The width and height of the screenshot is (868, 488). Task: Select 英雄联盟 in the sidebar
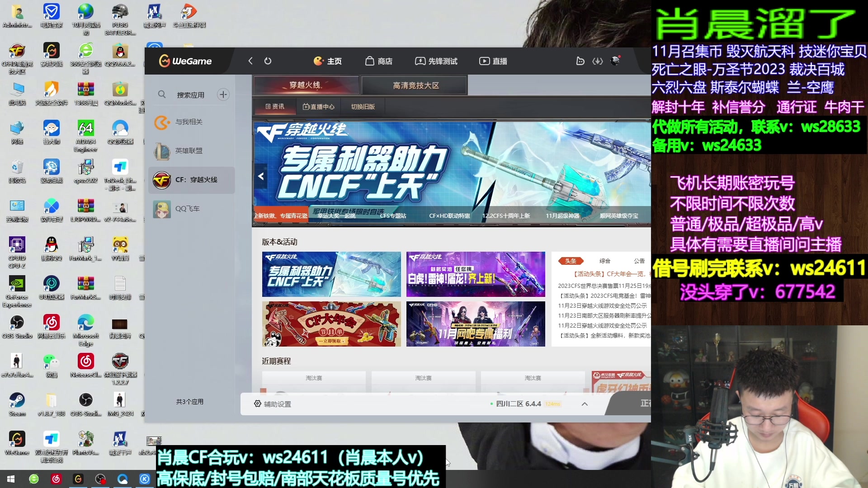[x=192, y=151]
